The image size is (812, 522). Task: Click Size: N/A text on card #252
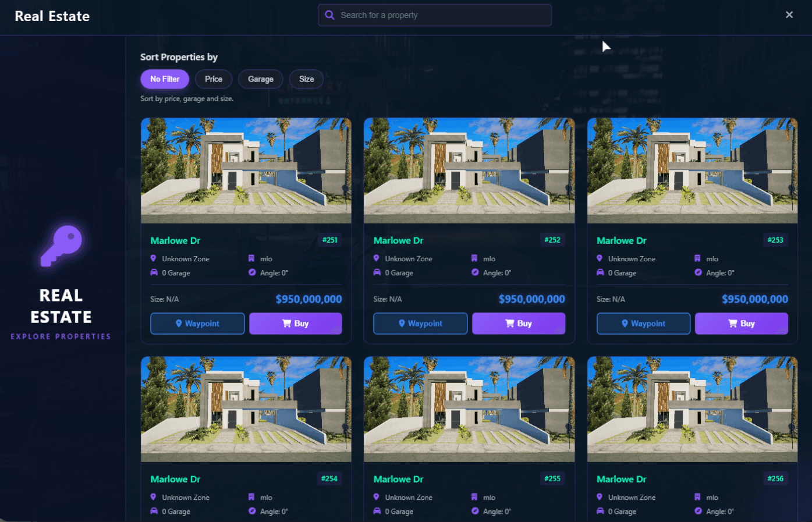(388, 299)
